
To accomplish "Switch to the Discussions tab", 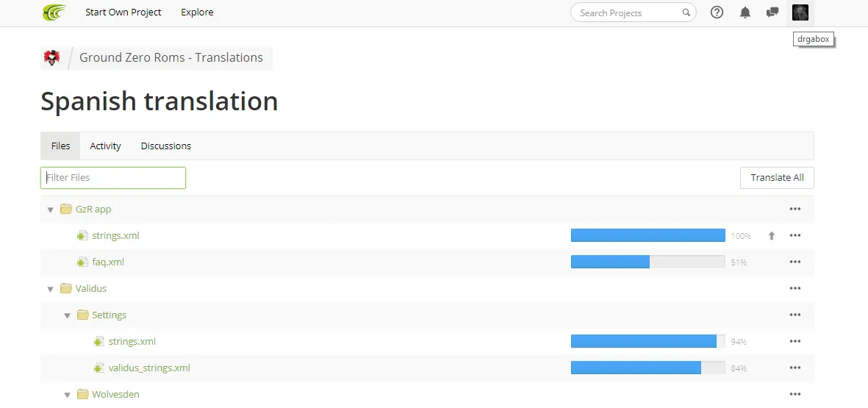I will (166, 146).
